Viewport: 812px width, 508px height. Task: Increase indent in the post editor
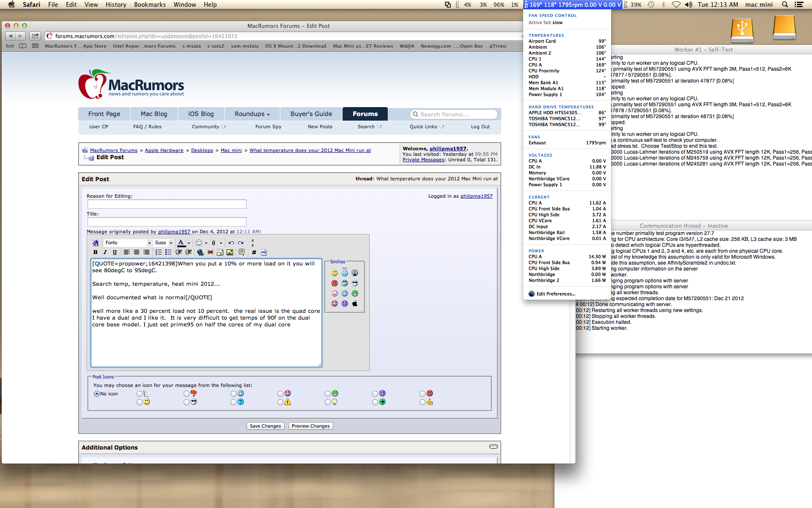(x=189, y=252)
